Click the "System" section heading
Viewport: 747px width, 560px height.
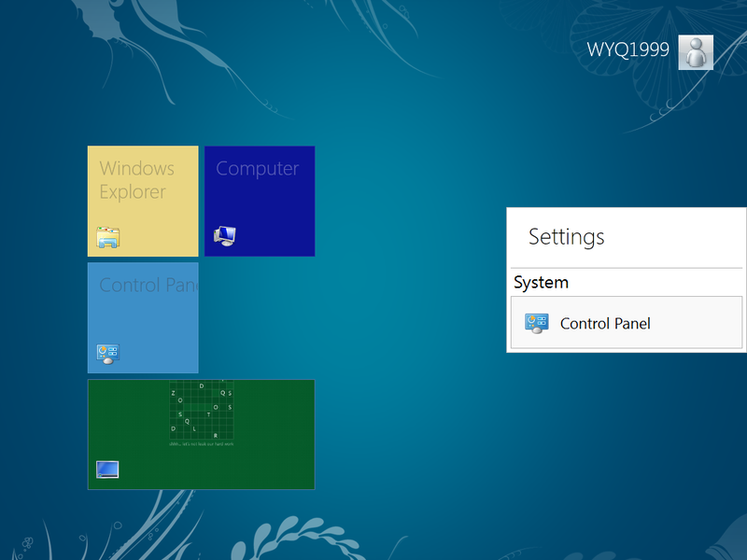tap(542, 283)
